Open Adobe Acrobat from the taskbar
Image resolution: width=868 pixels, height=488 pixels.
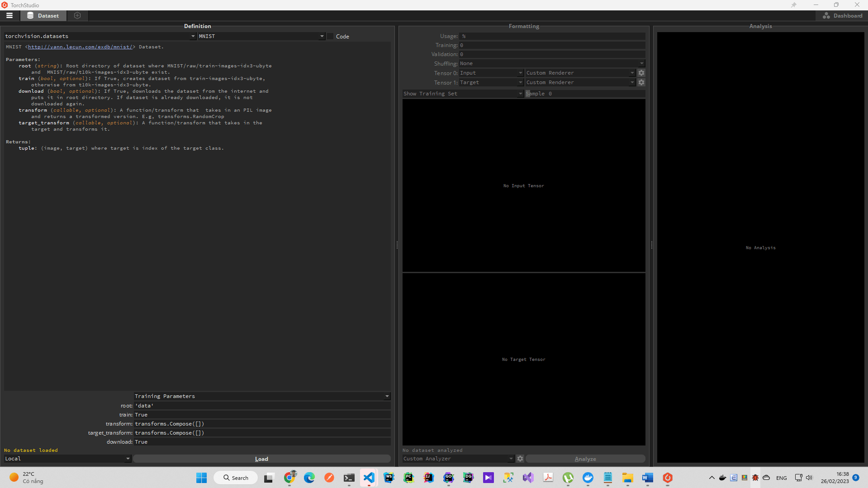pos(548,478)
